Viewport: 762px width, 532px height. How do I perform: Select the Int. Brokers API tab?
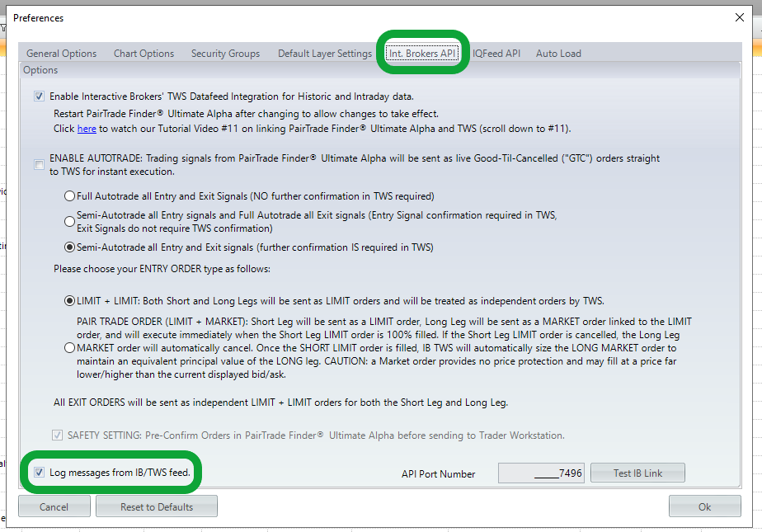(422, 54)
